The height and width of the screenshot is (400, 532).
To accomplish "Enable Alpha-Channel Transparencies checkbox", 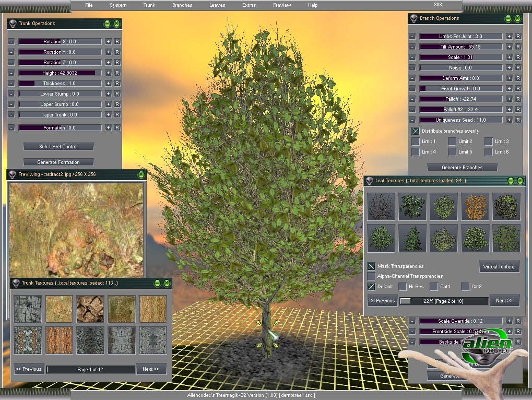I will click(x=371, y=276).
